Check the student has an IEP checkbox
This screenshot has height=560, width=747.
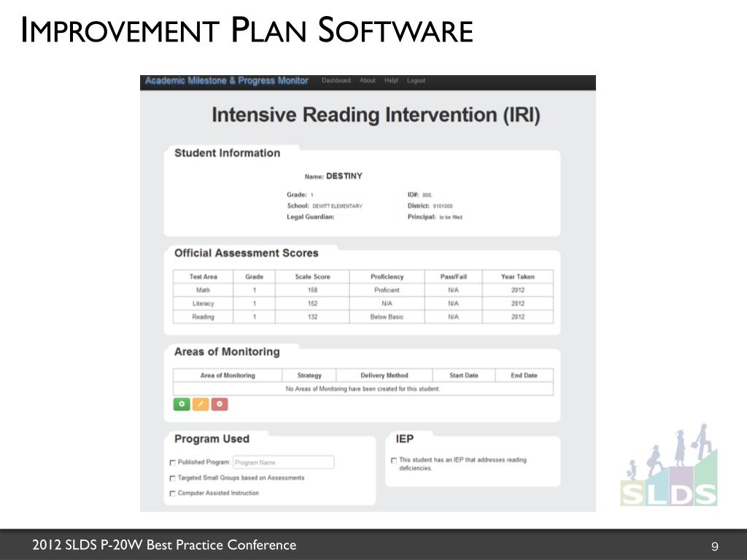click(393, 461)
